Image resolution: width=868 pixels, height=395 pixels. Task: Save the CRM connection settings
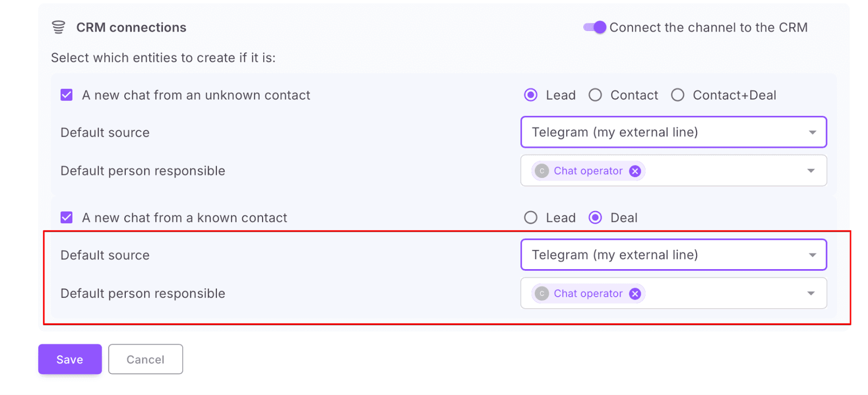[x=69, y=359]
